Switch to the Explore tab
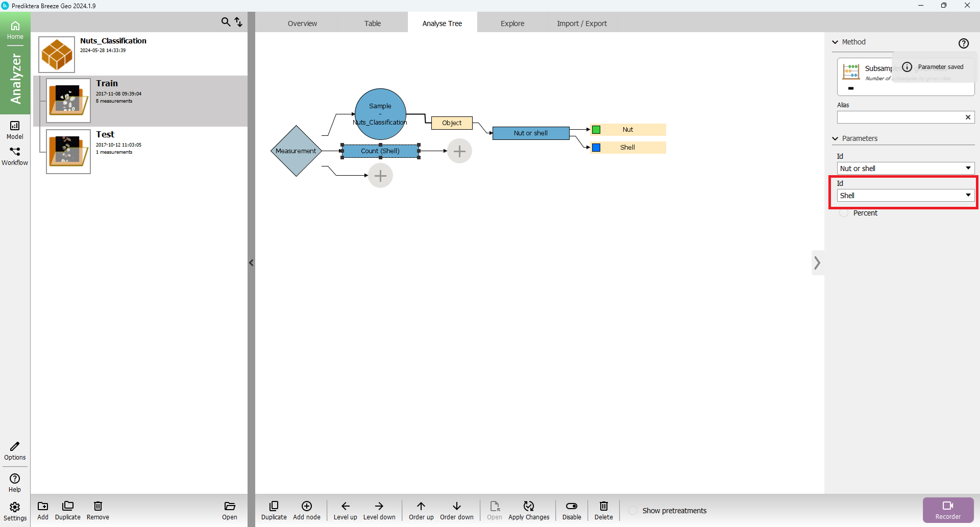The height and width of the screenshot is (527, 980). [512, 23]
